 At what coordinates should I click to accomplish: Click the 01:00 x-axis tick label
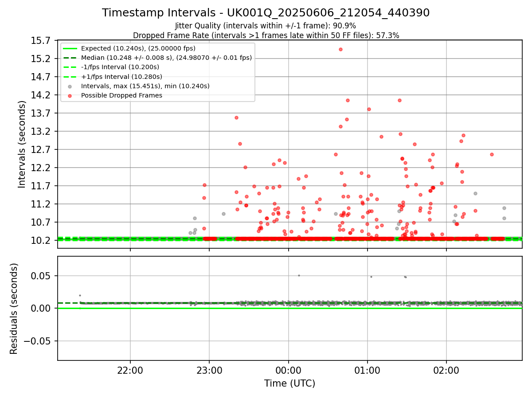coord(368,370)
